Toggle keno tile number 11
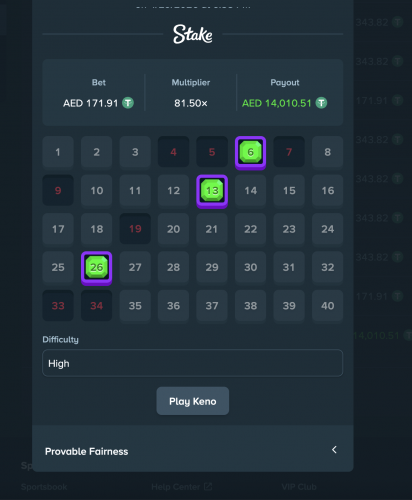Viewport: 412px width, 500px height. click(135, 190)
